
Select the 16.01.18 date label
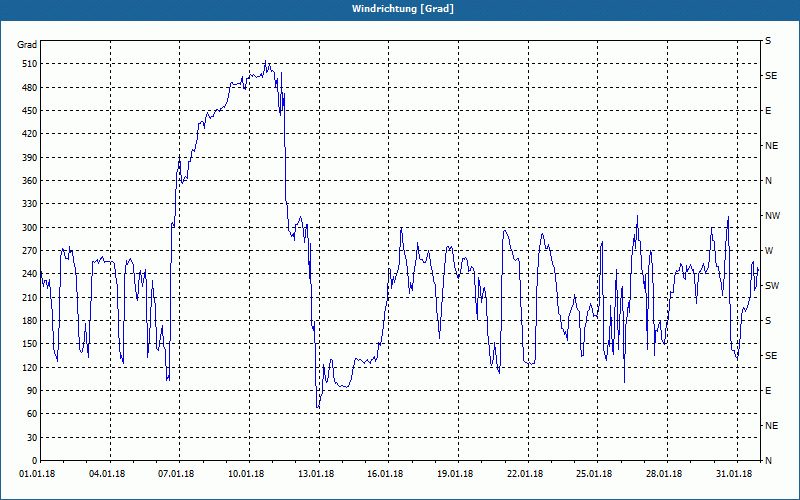pos(385,474)
